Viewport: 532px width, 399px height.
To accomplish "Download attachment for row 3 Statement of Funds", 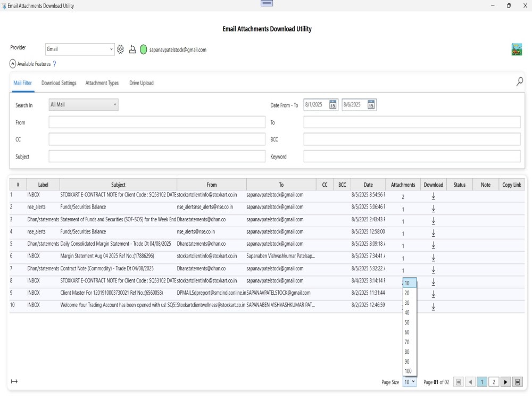I will click(x=433, y=221).
